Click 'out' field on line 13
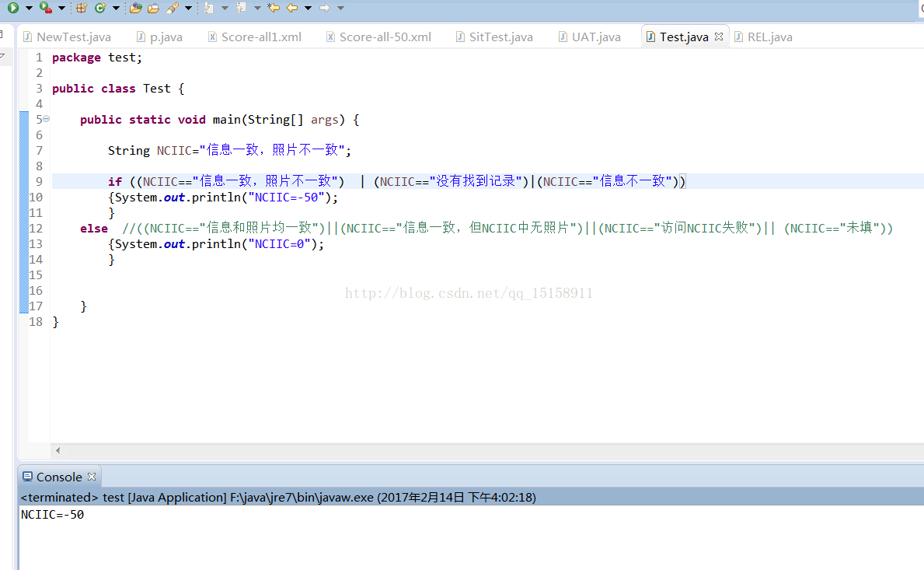 coord(174,244)
